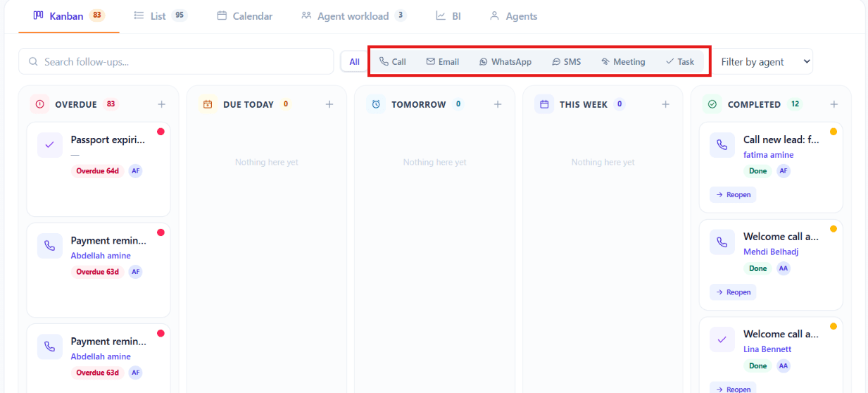The width and height of the screenshot is (868, 393).
Task: Filter follow-ups by SMS
Action: tap(567, 61)
